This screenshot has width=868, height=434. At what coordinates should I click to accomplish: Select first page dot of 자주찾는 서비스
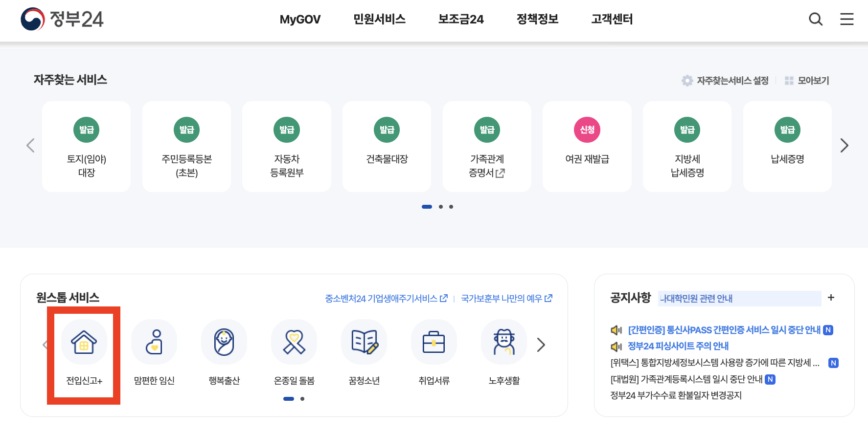[x=427, y=207]
